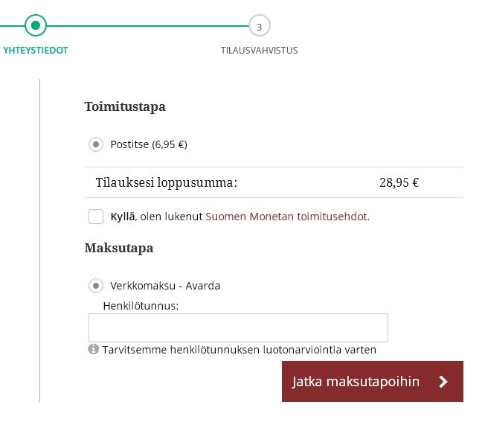Click the Henkilötunnus field label

141,305
